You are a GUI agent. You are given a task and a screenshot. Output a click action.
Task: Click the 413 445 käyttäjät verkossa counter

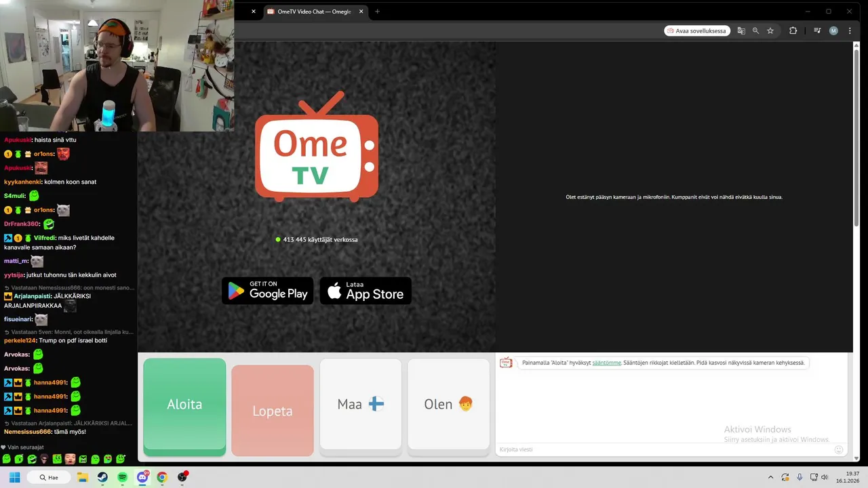coord(317,239)
